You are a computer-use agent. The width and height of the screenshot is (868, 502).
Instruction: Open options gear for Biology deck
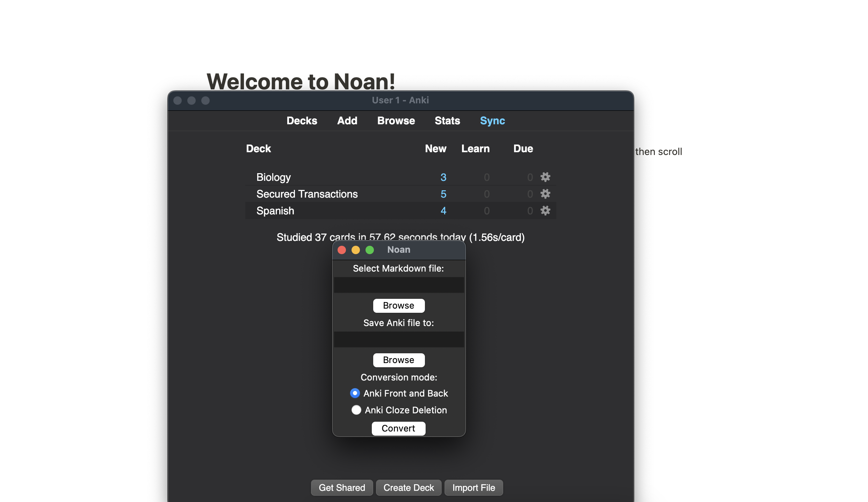[x=545, y=177]
